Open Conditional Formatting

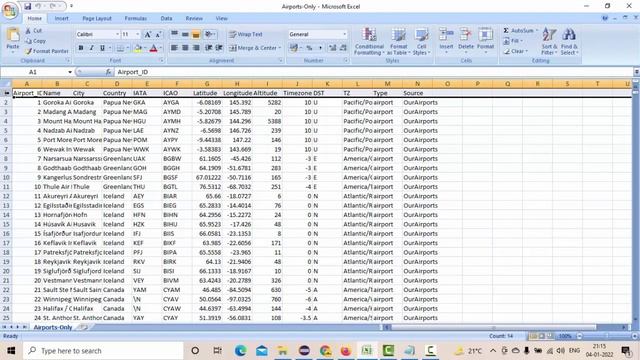[x=369, y=41]
